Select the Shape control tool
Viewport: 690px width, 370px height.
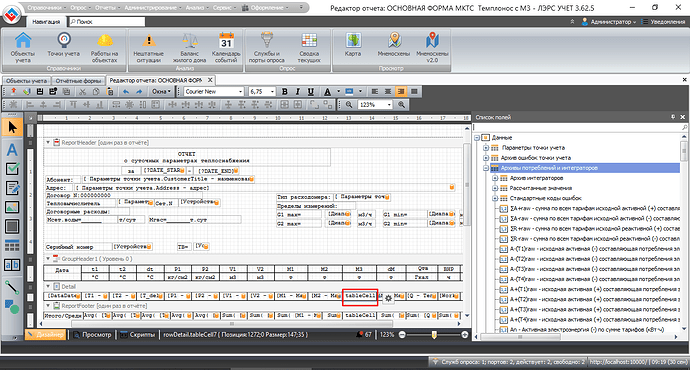[x=12, y=306]
